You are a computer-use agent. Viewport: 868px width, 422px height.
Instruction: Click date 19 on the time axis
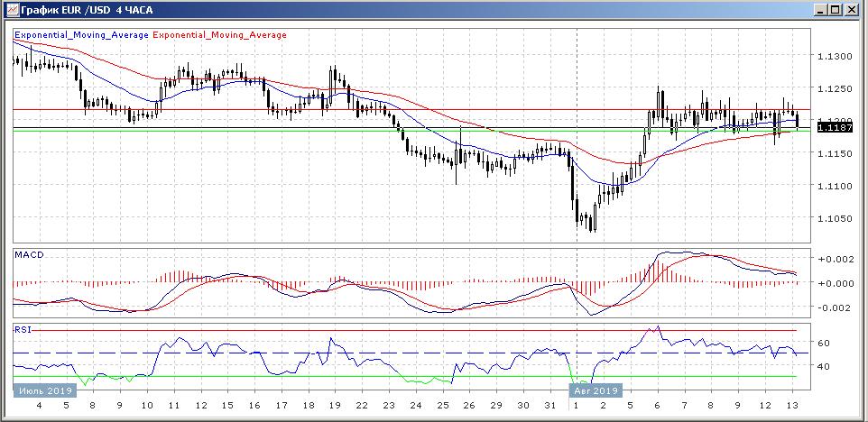[336, 406]
